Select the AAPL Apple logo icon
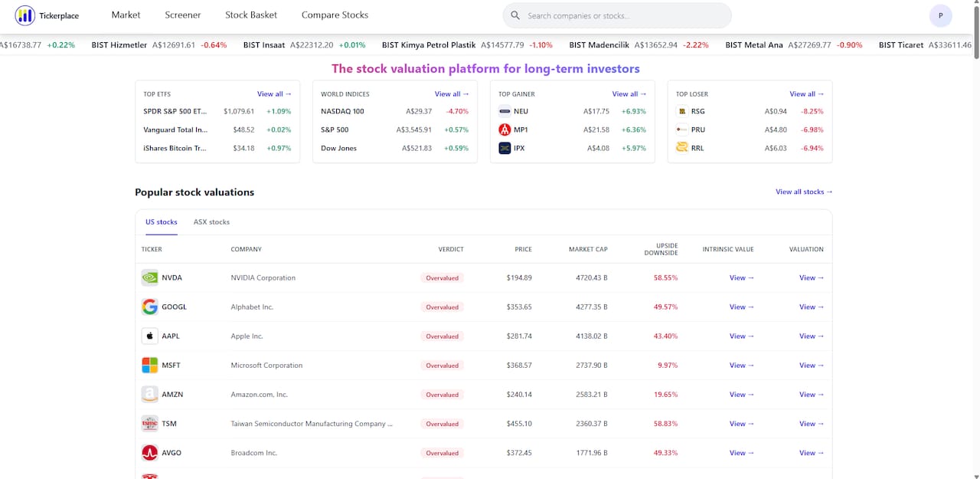980x479 pixels. (x=150, y=336)
